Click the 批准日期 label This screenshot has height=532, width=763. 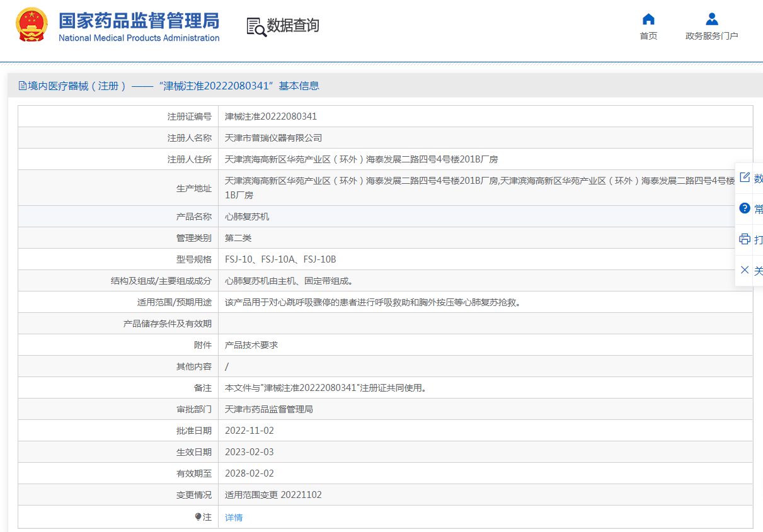(x=194, y=431)
